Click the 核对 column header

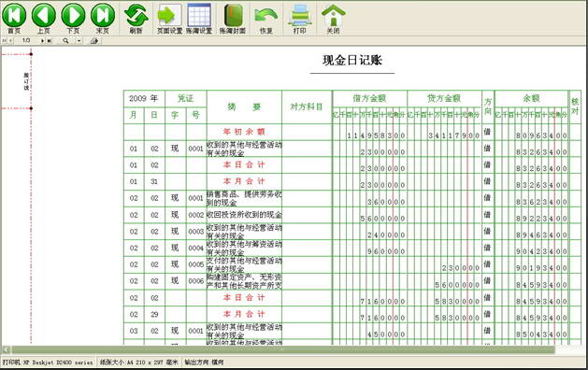[x=575, y=107]
